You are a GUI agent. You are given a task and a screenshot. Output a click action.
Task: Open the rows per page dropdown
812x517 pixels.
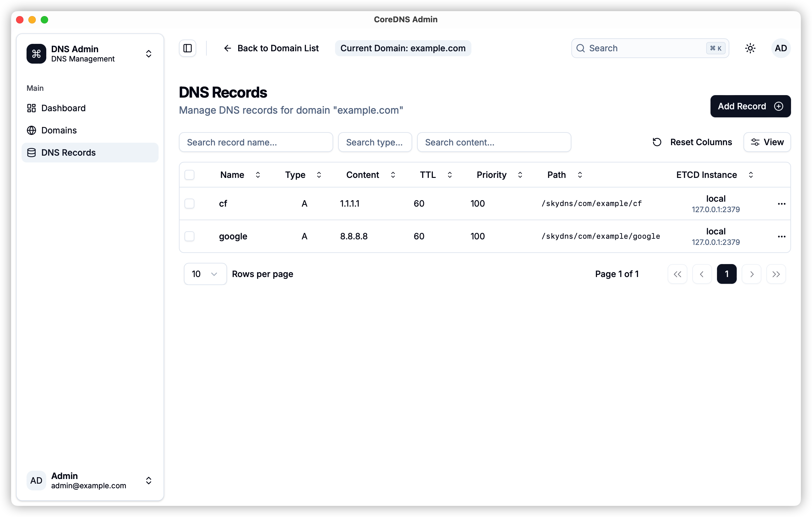coord(205,274)
